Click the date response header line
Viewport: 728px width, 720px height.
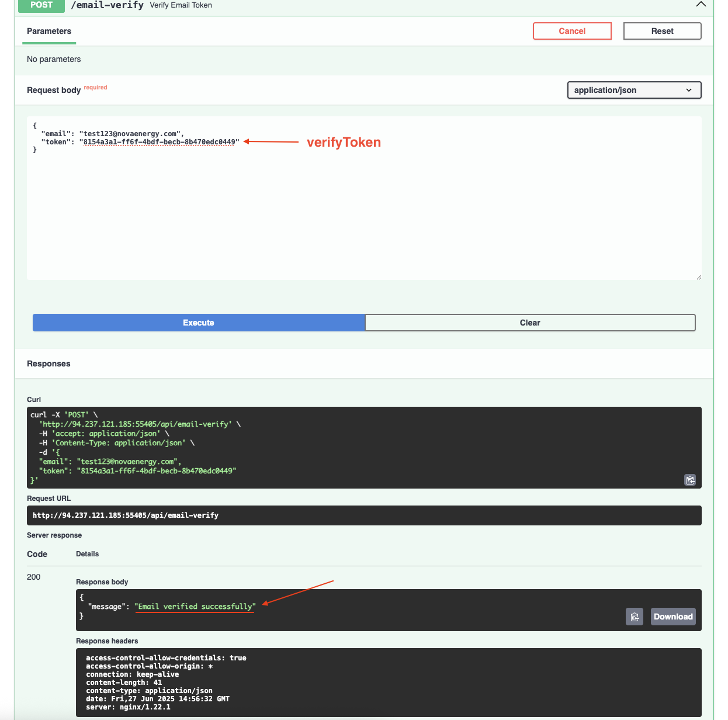[158, 699]
